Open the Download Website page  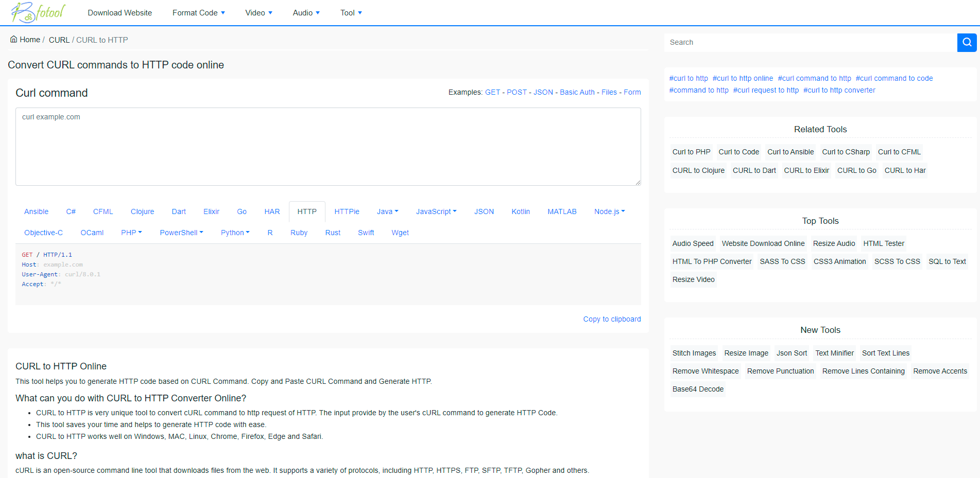coord(119,13)
